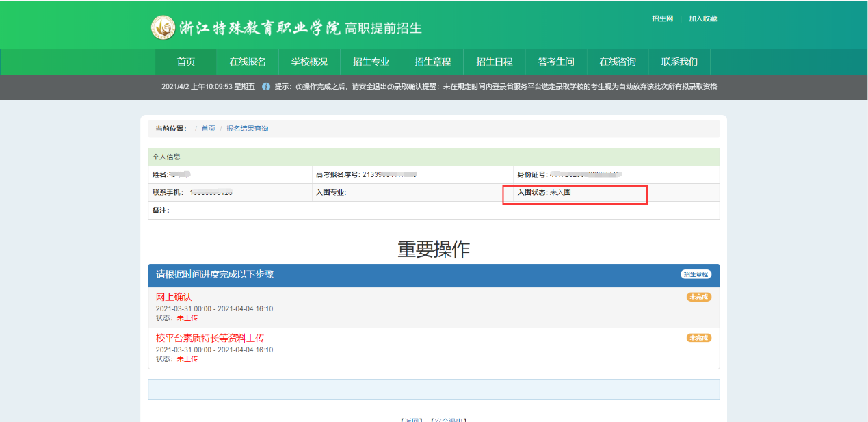Click the college logo emblem
This screenshot has height=422, width=868.
point(163,27)
